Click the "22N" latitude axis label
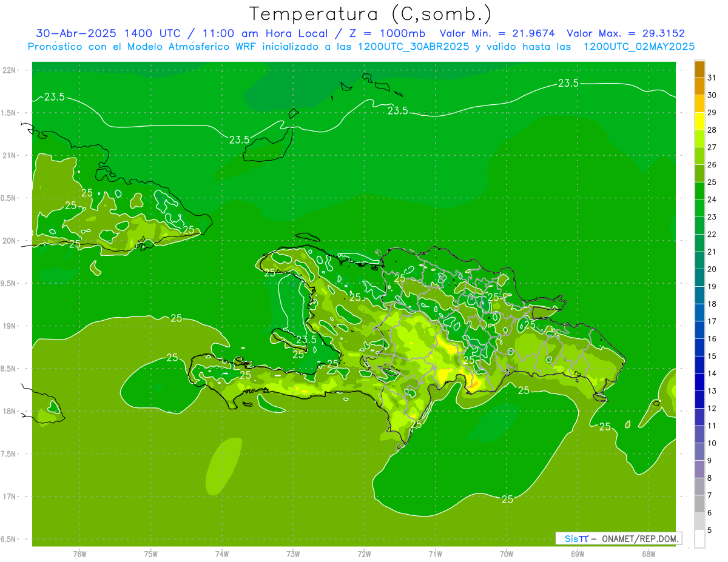The height and width of the screenshot is (562, 728). [9, 70]
